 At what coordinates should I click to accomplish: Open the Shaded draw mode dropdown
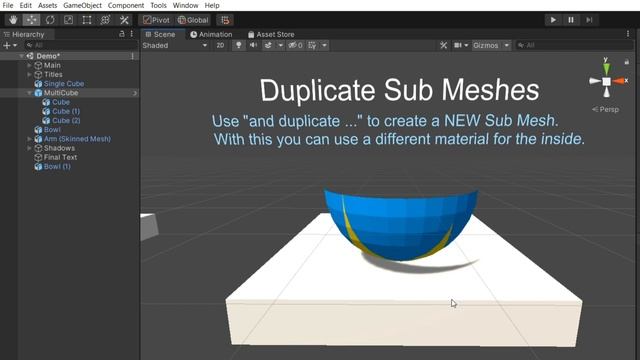pos(175,45)
